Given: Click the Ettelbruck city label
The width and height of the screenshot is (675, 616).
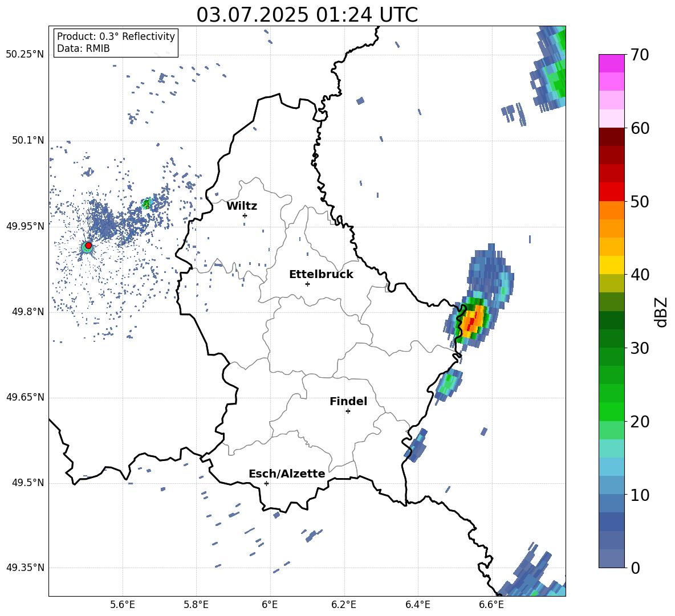Looking at the screenshot, I should point(321,275).
